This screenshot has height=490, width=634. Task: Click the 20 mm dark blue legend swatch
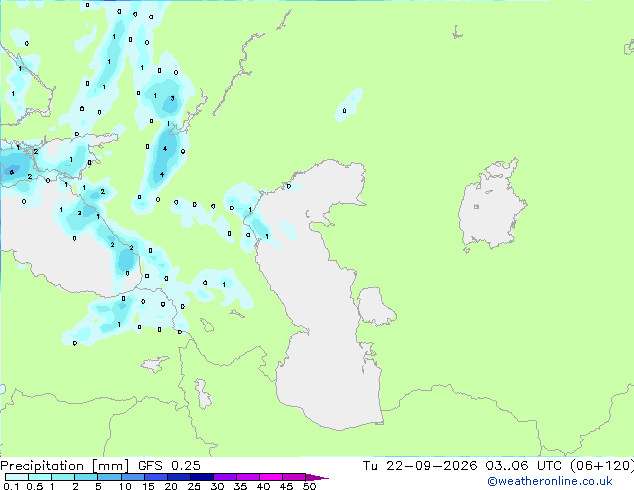(179, 477)
